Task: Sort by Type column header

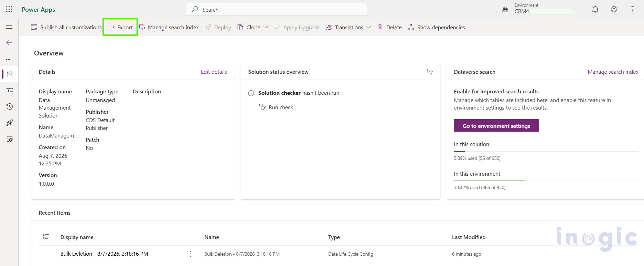Action: pyautogui.click(x=334, y=237)
